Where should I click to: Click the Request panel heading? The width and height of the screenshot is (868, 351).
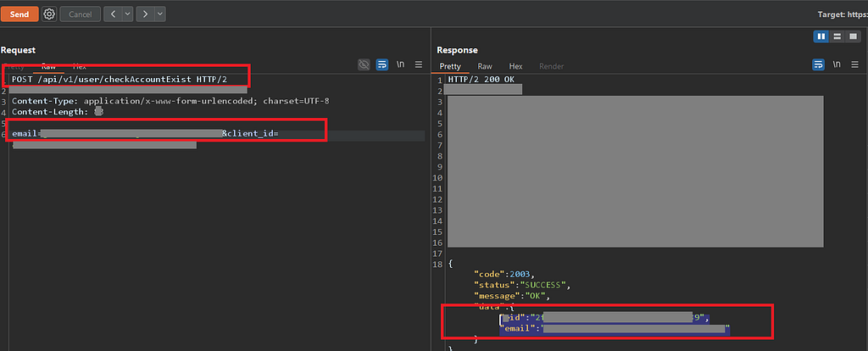click(19, 50)
